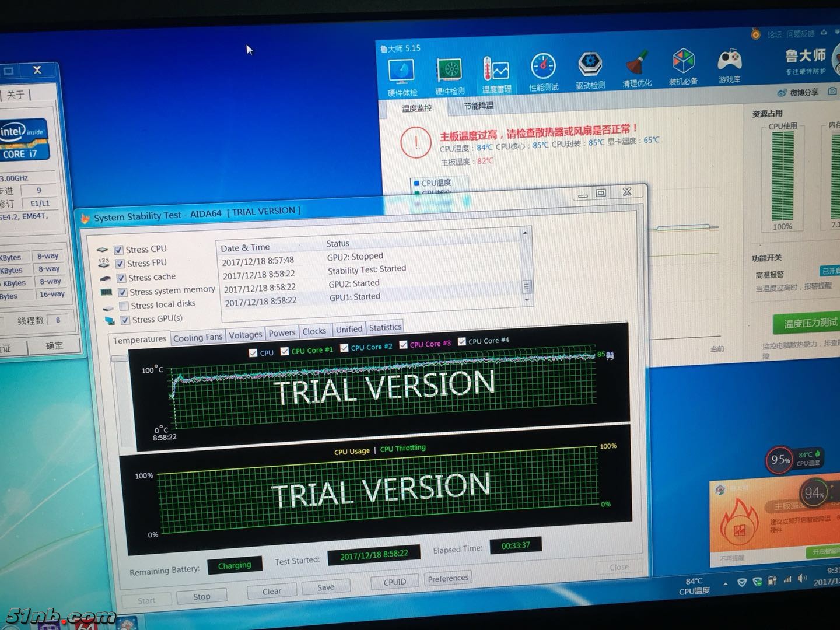Toggle CPU Core #3 graph checkbox

pyautogui.click(x=403, y=345)
